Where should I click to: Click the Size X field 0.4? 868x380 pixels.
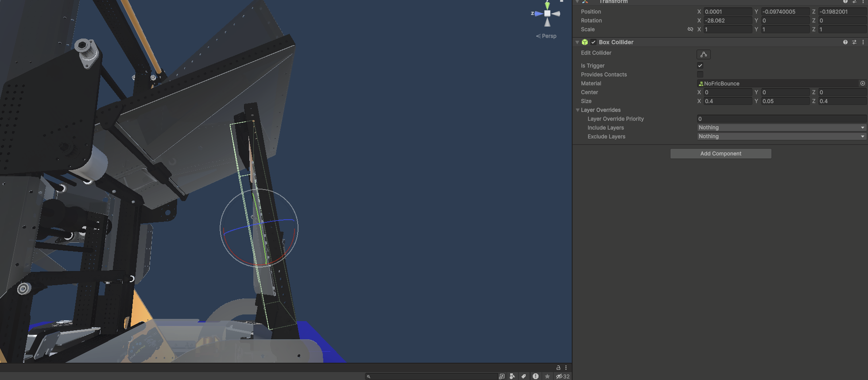point(728,101)
